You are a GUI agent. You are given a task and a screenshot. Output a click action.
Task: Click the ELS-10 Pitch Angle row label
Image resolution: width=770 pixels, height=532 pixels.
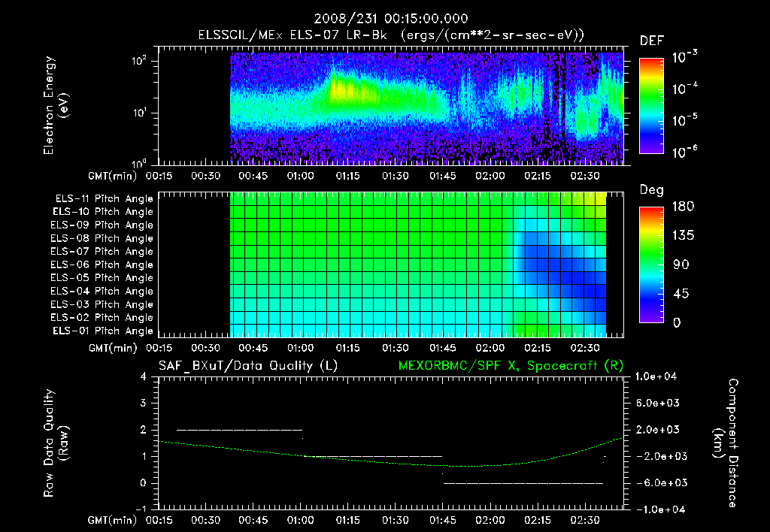[x=103, y=212]
